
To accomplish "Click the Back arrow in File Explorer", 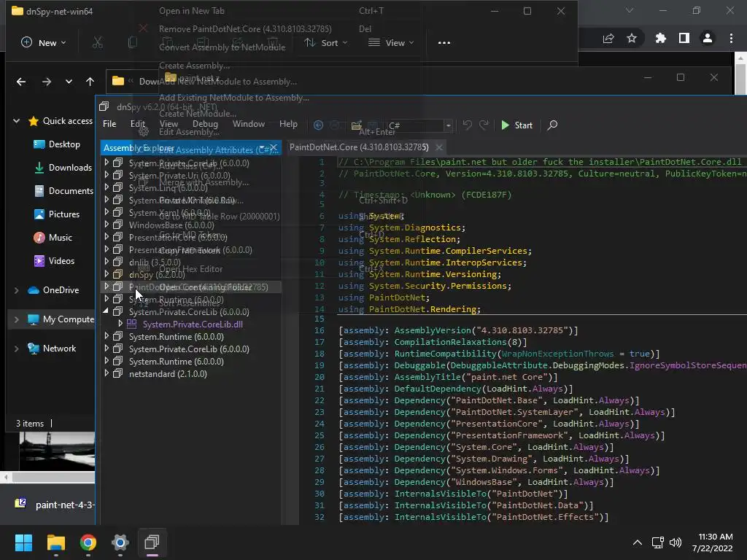I will point(21,82).
